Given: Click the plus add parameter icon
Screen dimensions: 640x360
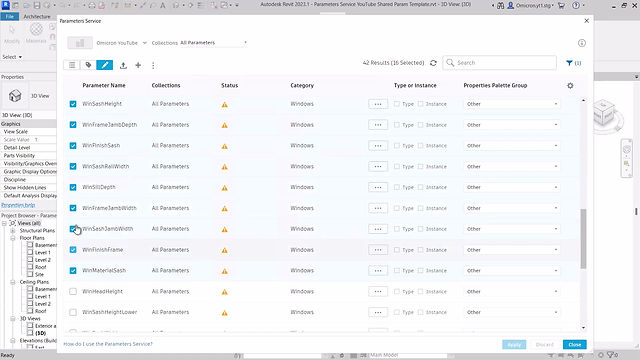Looking at the screenshot, I should (138, 65).
